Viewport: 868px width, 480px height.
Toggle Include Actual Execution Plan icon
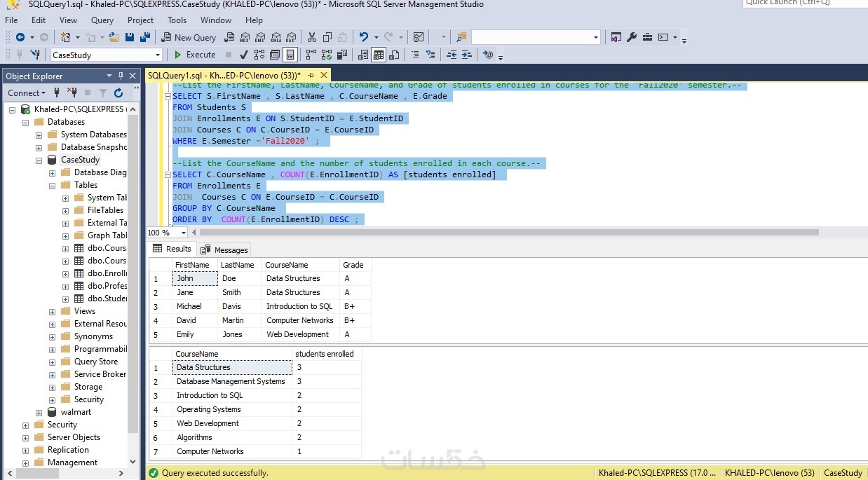(311, 55)
